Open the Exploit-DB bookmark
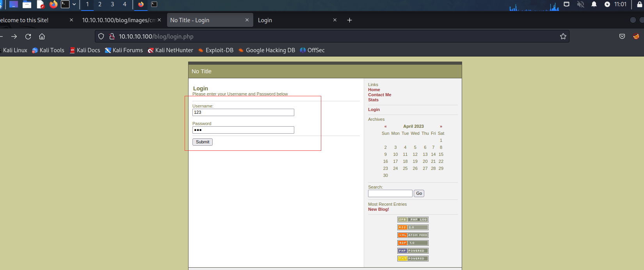The image size is (644, 270). (215, 50)
